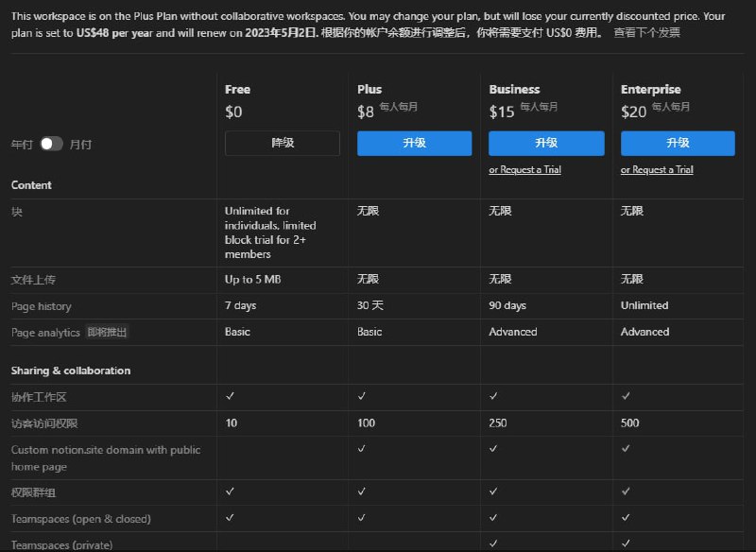Click 权限群组 checkmark in Free column
Viewport: 756px width, 552px height.
point(230,492)
